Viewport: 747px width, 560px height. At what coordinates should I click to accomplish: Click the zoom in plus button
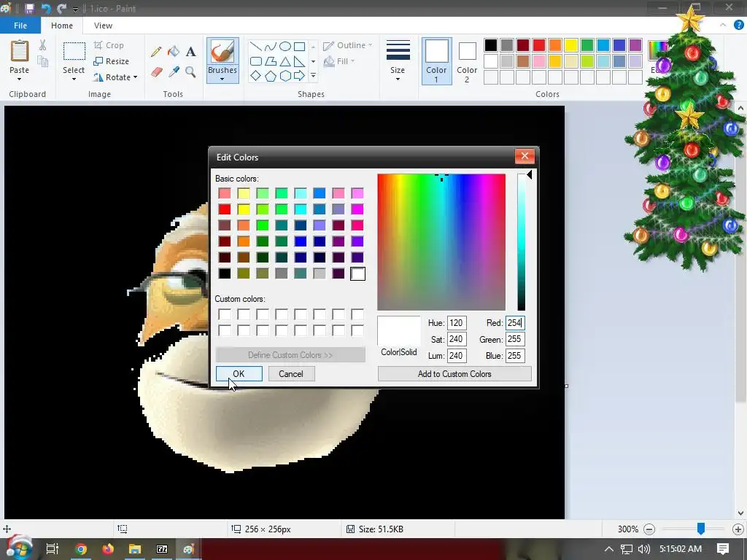[738, 529]
